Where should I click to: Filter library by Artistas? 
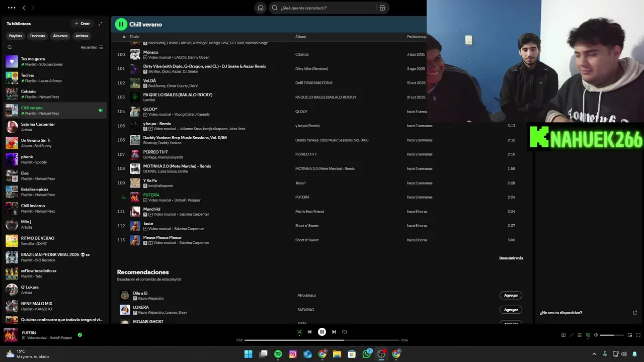pyautogui.click(x=82, y=36)
